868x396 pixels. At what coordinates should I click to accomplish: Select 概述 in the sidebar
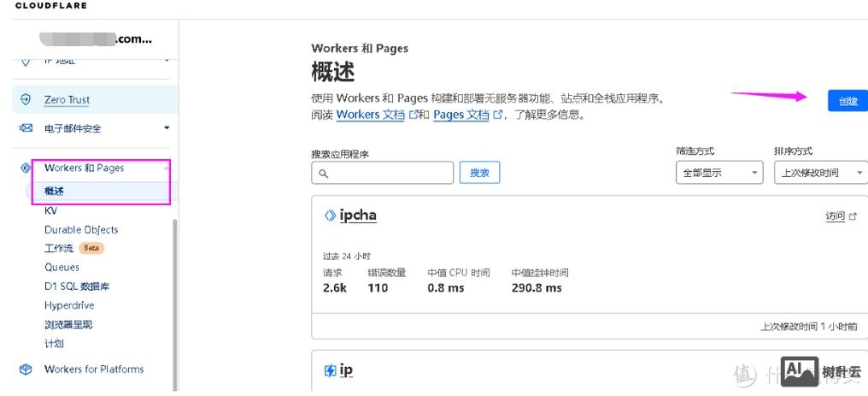[x=55, y=191]
